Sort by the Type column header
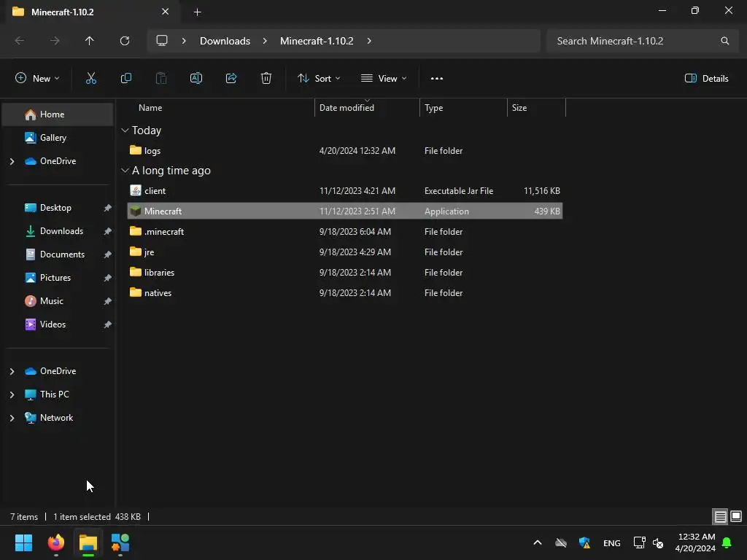This screenshot has height=560, width=747. 463,108
